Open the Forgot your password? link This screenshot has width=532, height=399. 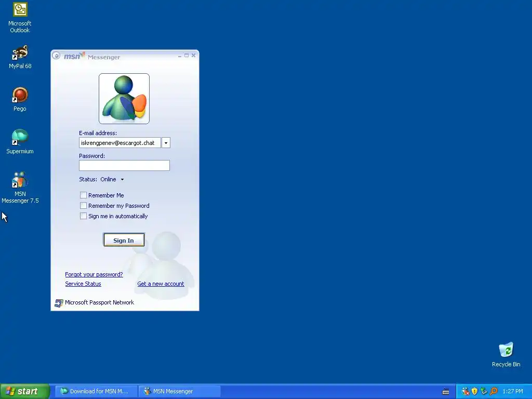click(x=94, y=274)
